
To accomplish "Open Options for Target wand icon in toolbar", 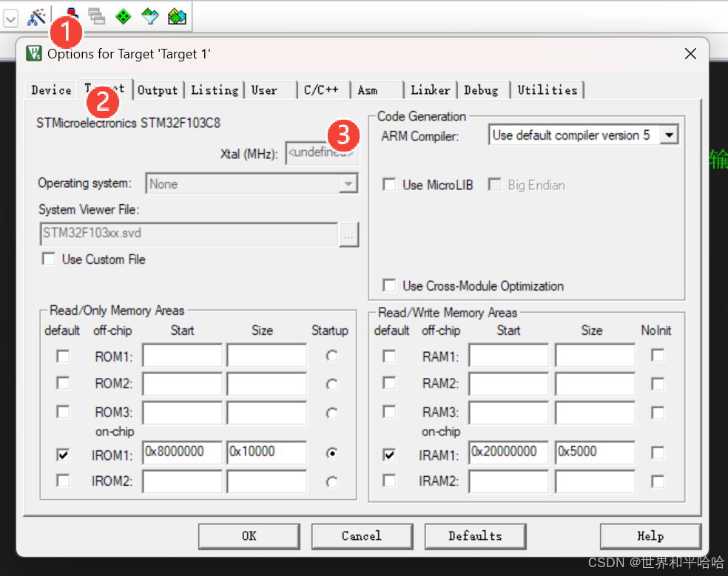I will pos(36,17).
